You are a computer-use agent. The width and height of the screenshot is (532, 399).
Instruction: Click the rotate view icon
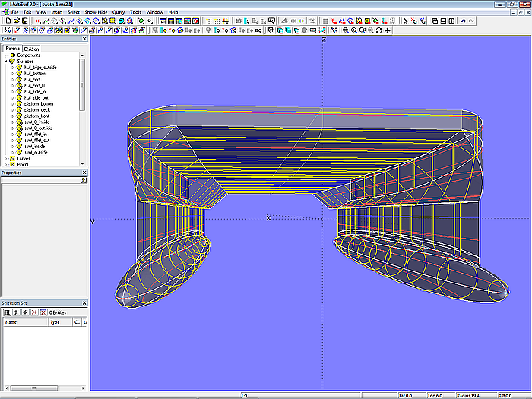tap(379, 31)
